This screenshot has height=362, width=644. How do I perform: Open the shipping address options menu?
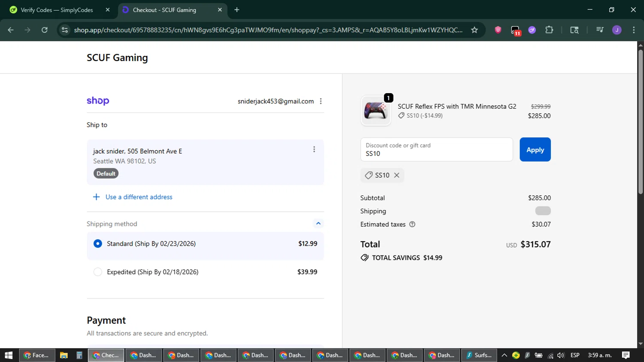point(314,149)
